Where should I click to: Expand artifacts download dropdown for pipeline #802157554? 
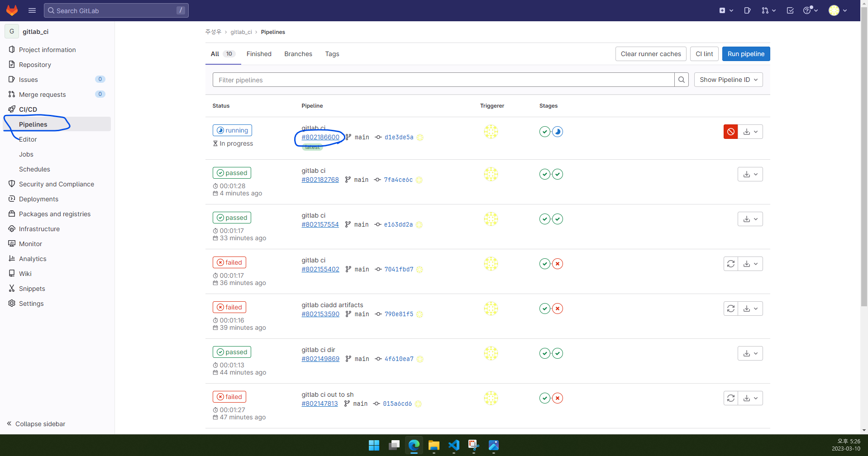tap(750, 219)
